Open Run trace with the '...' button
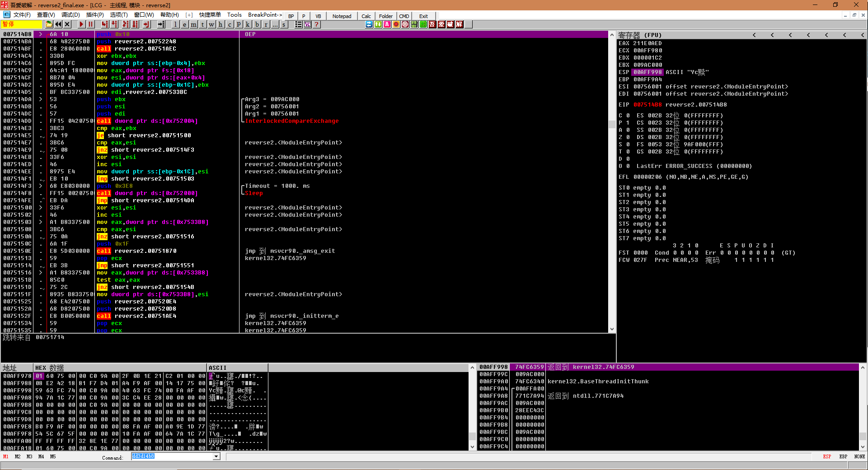The image size is (868, 470). coord(275,24)
